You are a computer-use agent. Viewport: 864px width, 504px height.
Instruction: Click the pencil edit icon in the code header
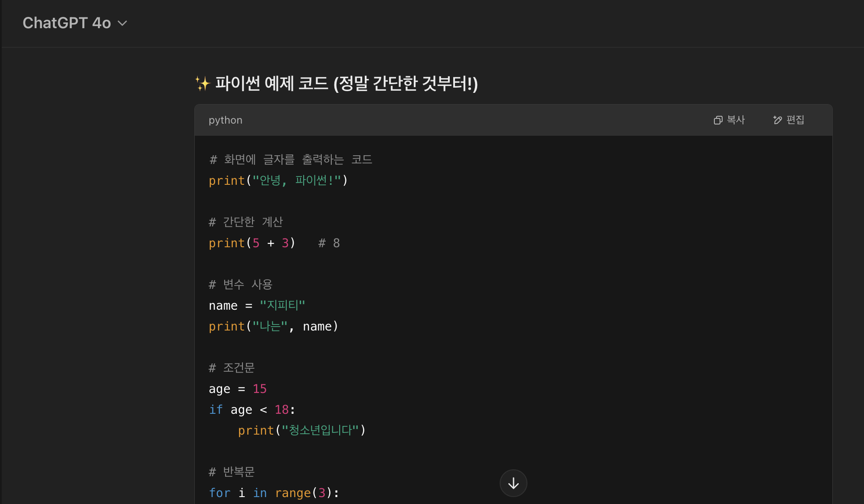[777, 120]
